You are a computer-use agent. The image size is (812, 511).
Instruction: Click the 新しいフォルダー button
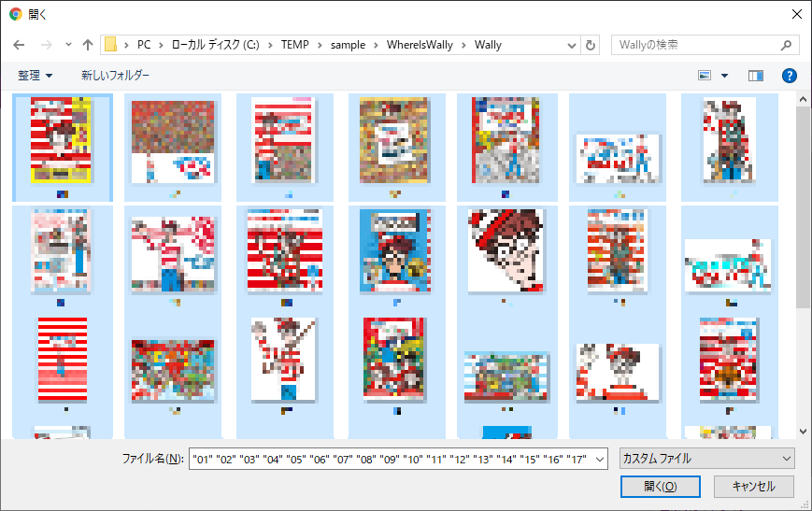[115, 76]
